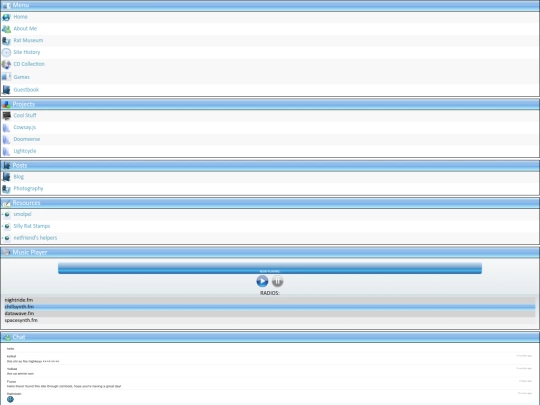
Task: Click the clock icon beside Site History
Action: (x=6, y=52)
